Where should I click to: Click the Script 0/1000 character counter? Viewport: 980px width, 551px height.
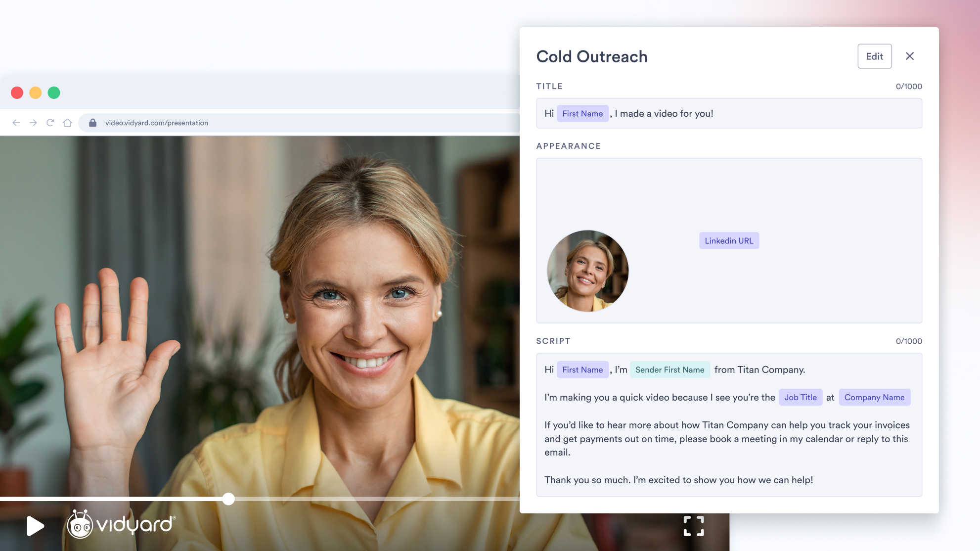[x=909, y=341]
